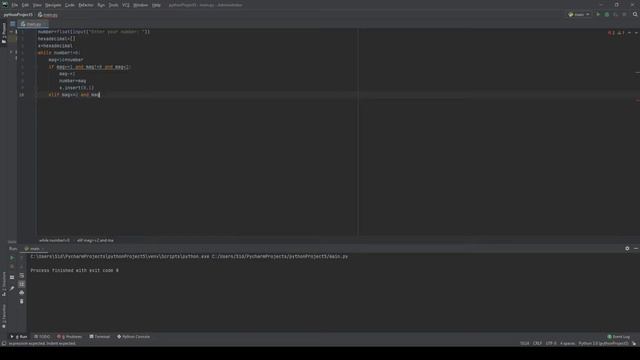Open the Refactor menu

tap(86, 5)
